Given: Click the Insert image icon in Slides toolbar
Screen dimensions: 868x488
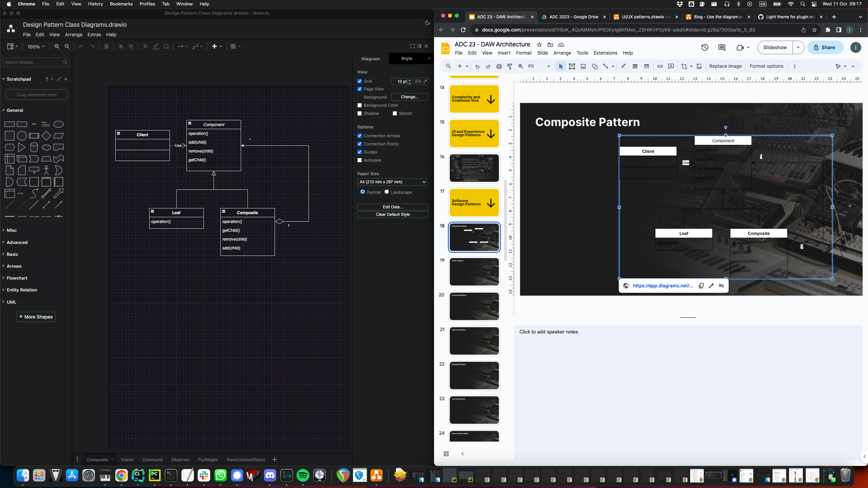Looking at the screenshot, I should tap(583, 66).
